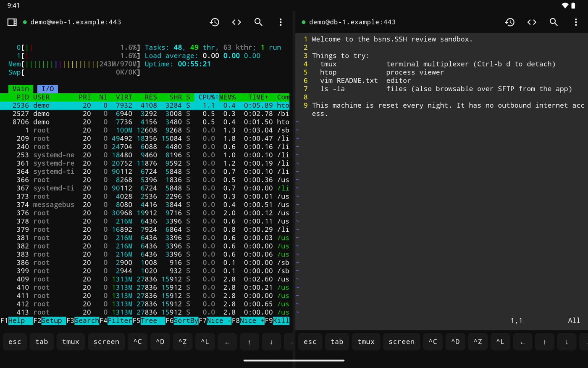Select process row with PID 2536
The image size is (588, 368).
tap(145, 106)
